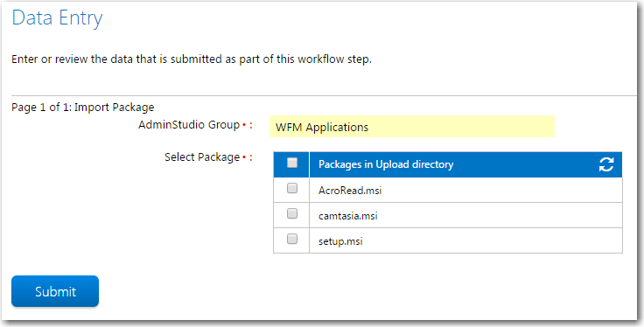This screenshot has height=327, width=644.
Task: Check the AcroRead.msi package checkbox
Action: [x=292, y=188]
